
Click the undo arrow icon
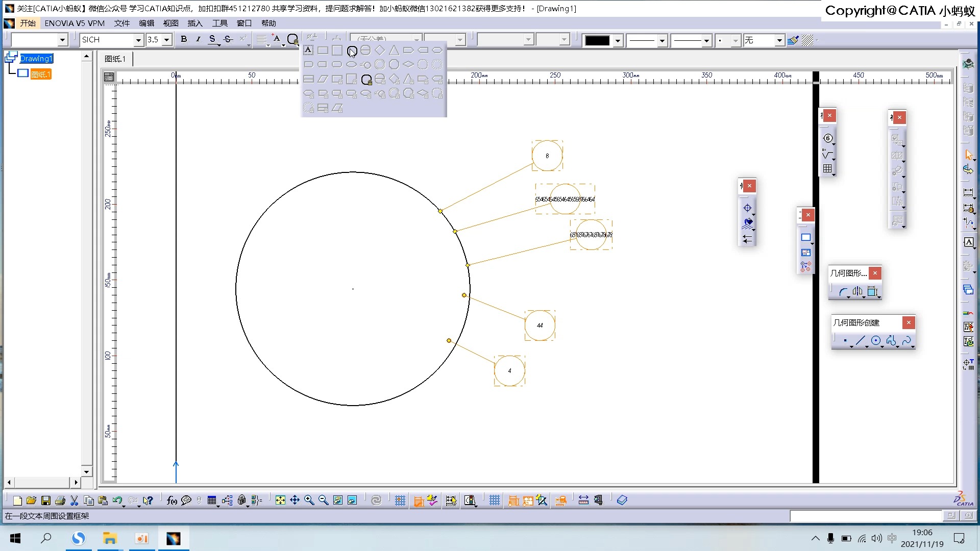coord(117,500)
